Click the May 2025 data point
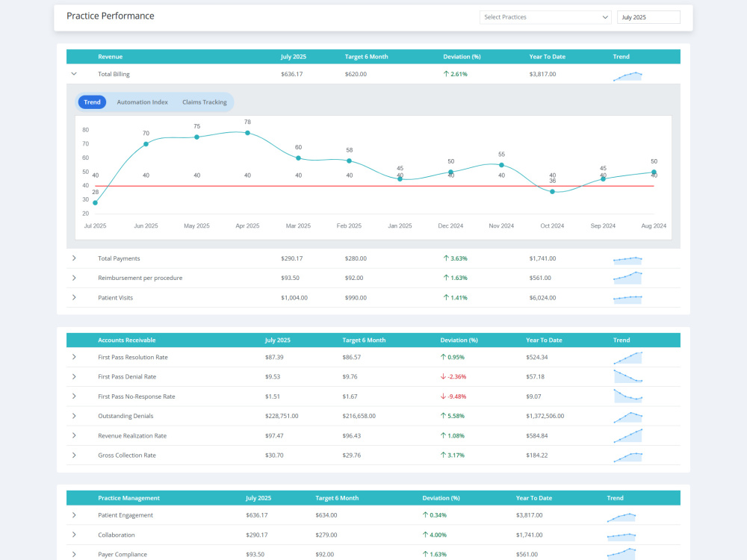 pyautogui.click(x=196, y=137)
